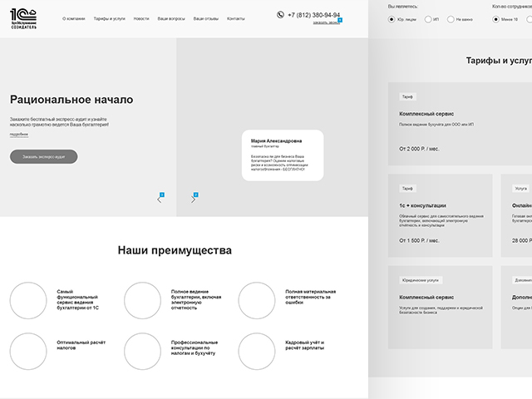The height and width of the screenshot is (399, 532).
Task: Open 'Комплексный сervis' card priced 'От 2 000 Р.'
Action: pyautogui.click(x=460, y=124)
